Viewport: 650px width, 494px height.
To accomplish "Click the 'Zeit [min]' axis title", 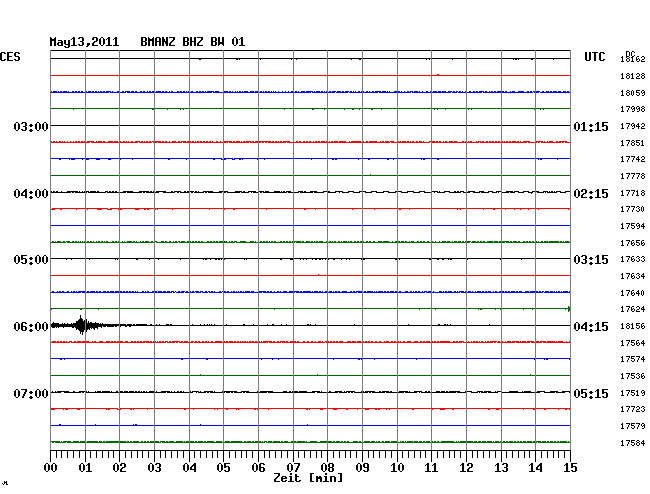I will pos(308,478).
